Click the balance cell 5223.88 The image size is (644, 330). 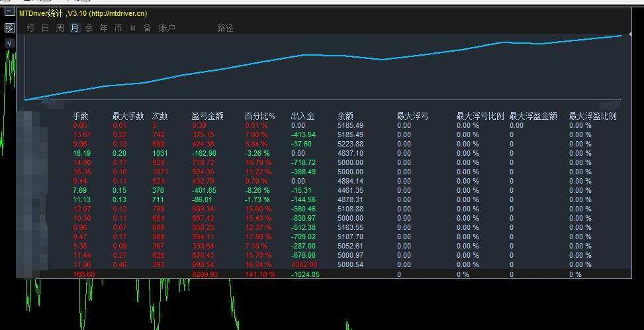pos(350,144)
